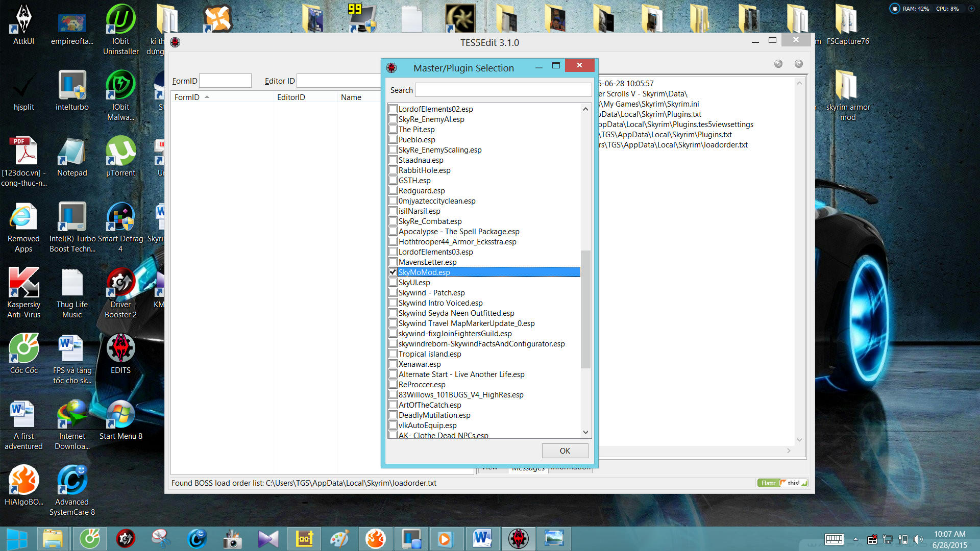
Task: Click the messages pane vertical scrollbar track
Action: [x=800, y=261]
